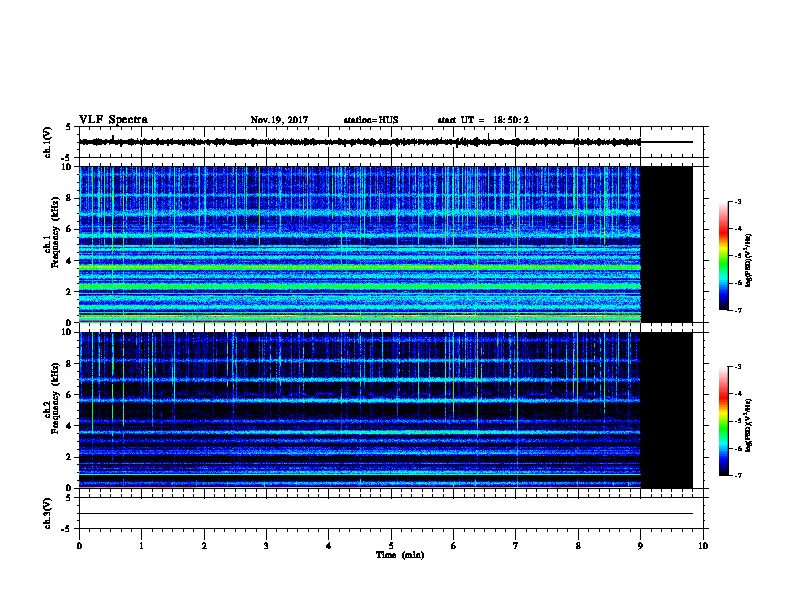
Task: Click the black no-data region in ch.2 spectrogram
Action: point(667,410)
